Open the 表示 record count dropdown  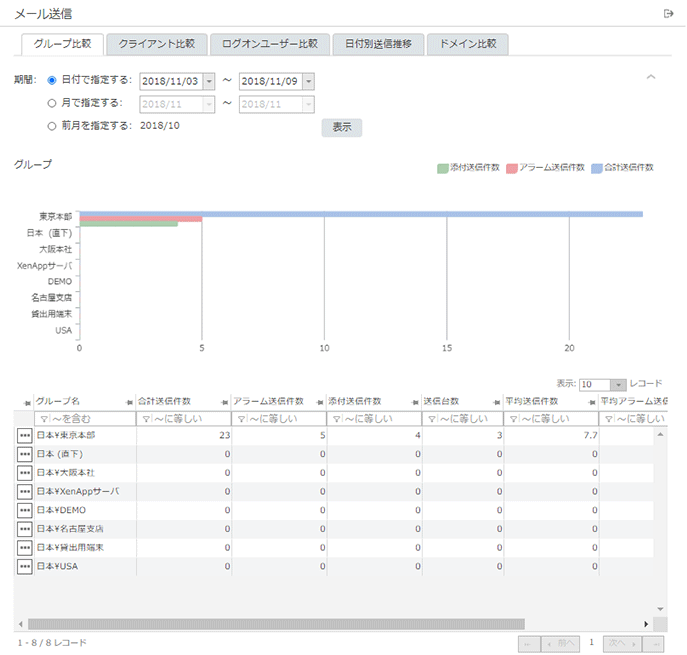pos(618,384)
